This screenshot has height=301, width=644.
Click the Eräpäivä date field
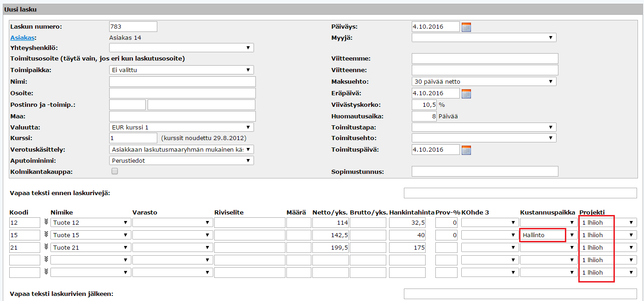coord(436,93)
